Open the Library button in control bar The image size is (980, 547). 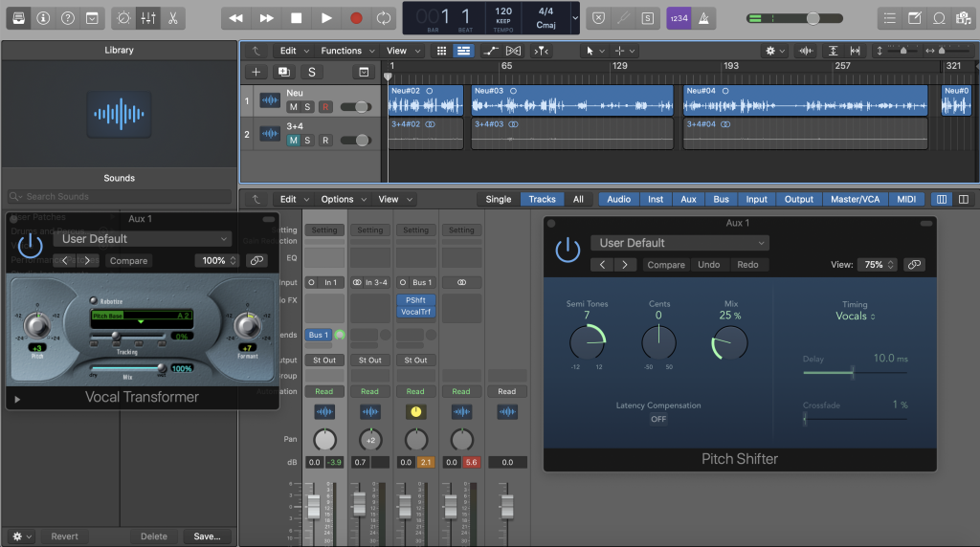coord(19,18)
